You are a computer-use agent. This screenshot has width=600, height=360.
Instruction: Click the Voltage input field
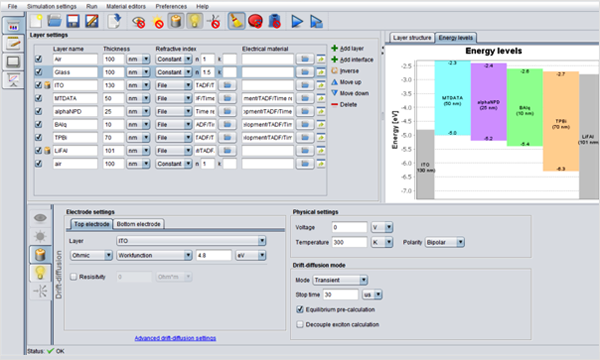click(x=349, y=227)
